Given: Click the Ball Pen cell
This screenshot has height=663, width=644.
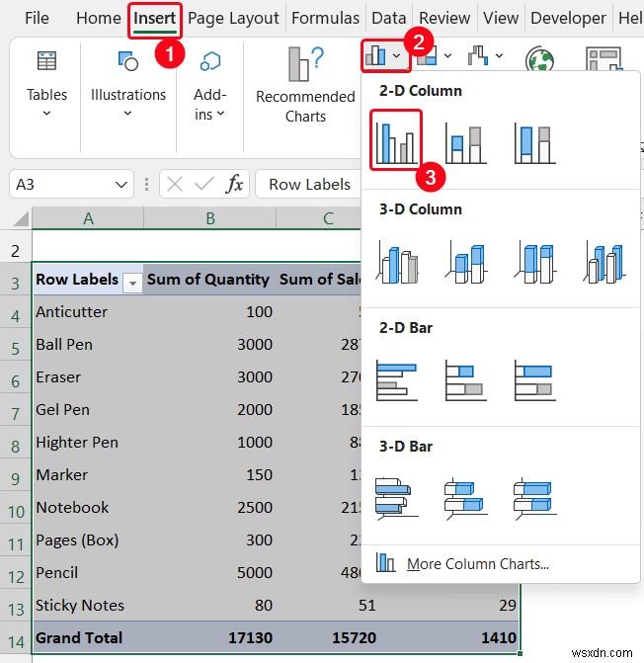Looking at the screenshot, I should tap(88, 344).
